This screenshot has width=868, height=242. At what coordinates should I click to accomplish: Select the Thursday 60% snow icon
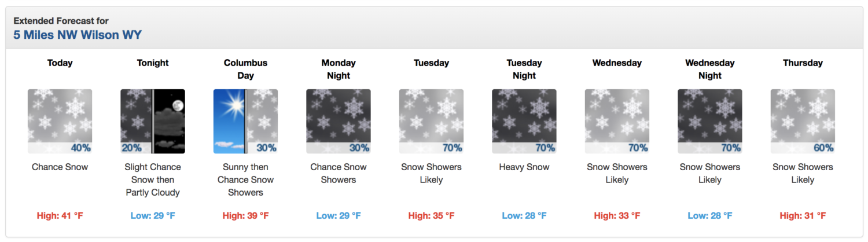tap(803, 121)
